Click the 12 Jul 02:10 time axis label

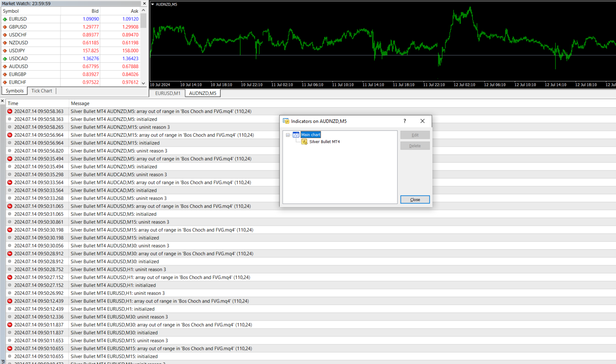coord(464,85)
